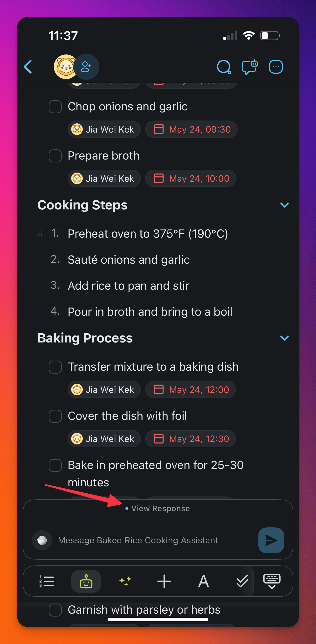Open text formatting A toolbar item
The image size is (316, 644).
click(203, 581)
